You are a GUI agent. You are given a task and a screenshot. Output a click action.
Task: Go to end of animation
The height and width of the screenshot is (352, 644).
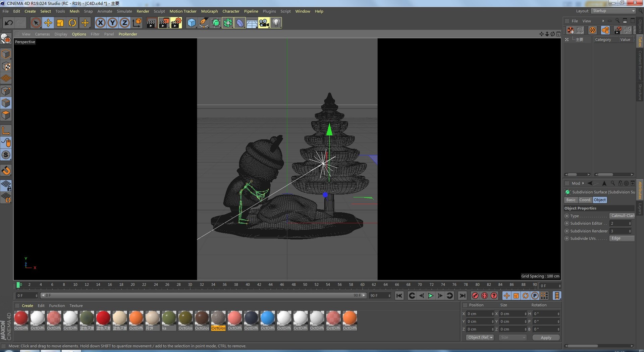coord(463,296)
